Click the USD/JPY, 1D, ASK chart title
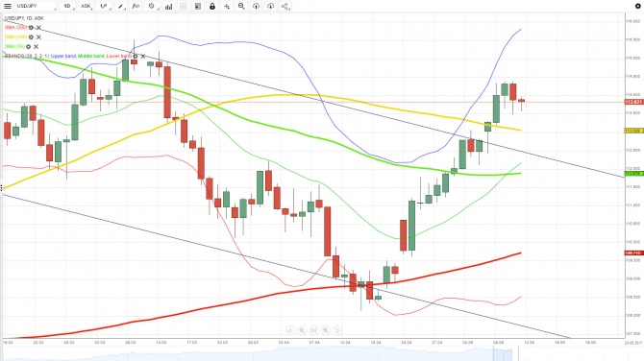This screenshot has height=361, width=644. [24, 18]
